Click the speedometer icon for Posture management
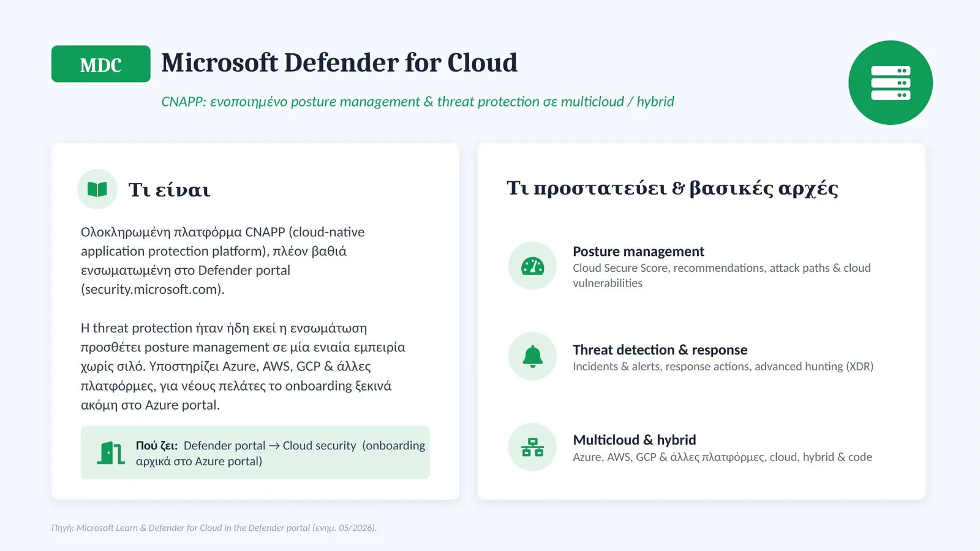The height and width of the screenshot is (551, 980). (532, 266)
